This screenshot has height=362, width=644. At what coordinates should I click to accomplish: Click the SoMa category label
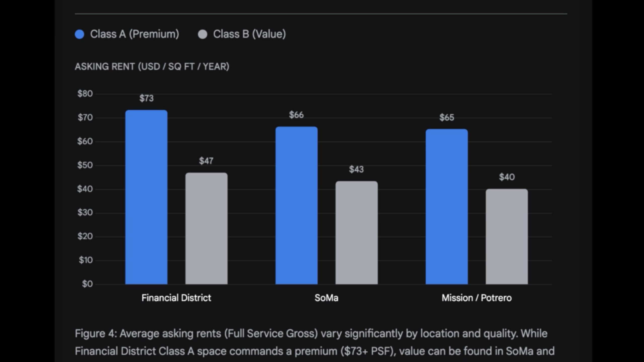326,298
